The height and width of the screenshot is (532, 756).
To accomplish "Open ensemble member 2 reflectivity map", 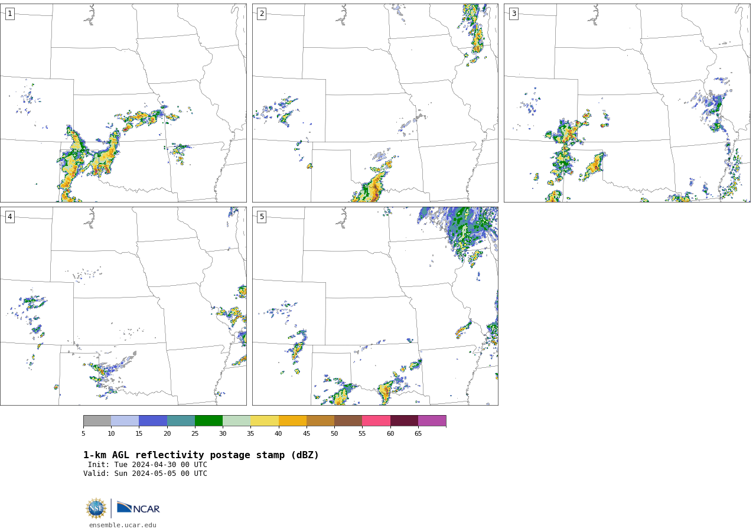I will [x=375, y=103].
